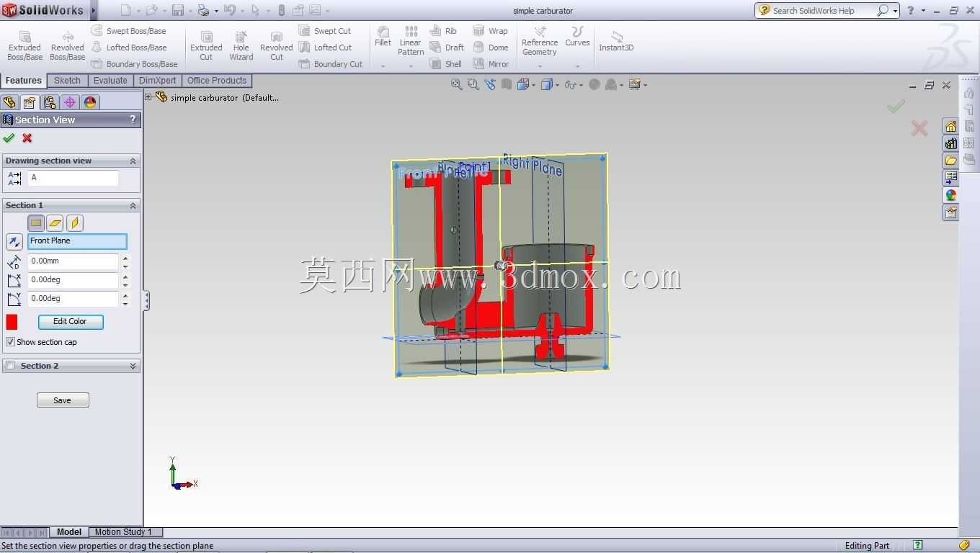Image resolution: width=980 pixels, height=553 pixels.
Task: Switch to the DimXpert tab
Action: tap(157, 81)
